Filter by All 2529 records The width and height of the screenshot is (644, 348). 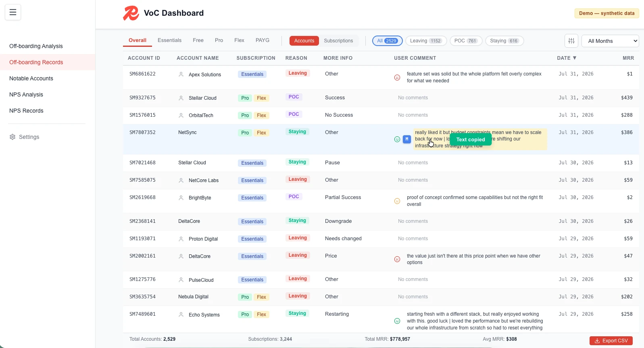[x=387, y=41]
